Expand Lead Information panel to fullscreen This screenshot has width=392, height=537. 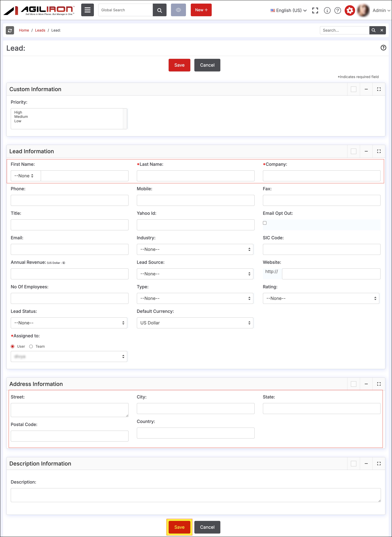(379, 151)
